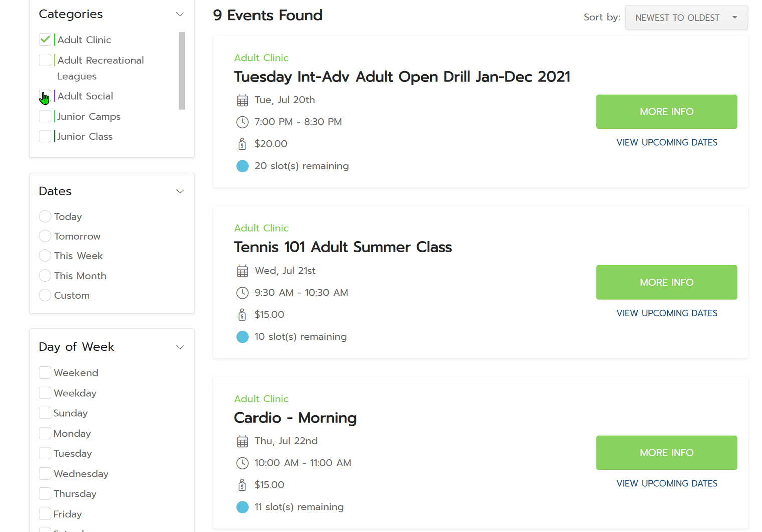The height and width of the screenshot is (532, 762).
Task: Uncheck the Adult Clinic category
Action: 45,40
